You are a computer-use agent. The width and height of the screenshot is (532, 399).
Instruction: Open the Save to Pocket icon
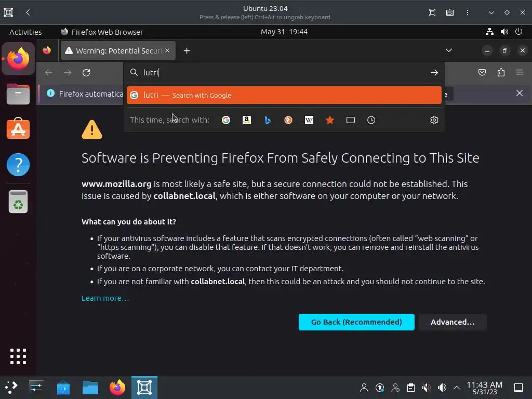click(x=482, y=72)
